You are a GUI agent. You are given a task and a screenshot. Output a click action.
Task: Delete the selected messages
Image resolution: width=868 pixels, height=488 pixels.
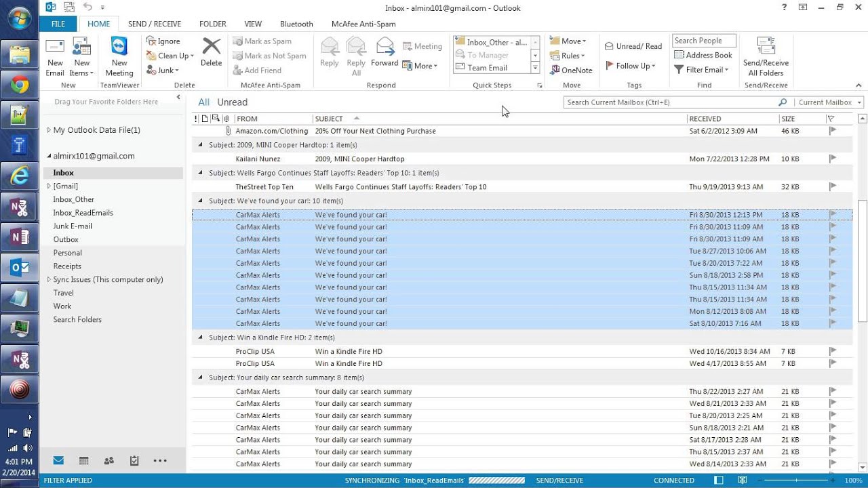[x=211, y=53]
